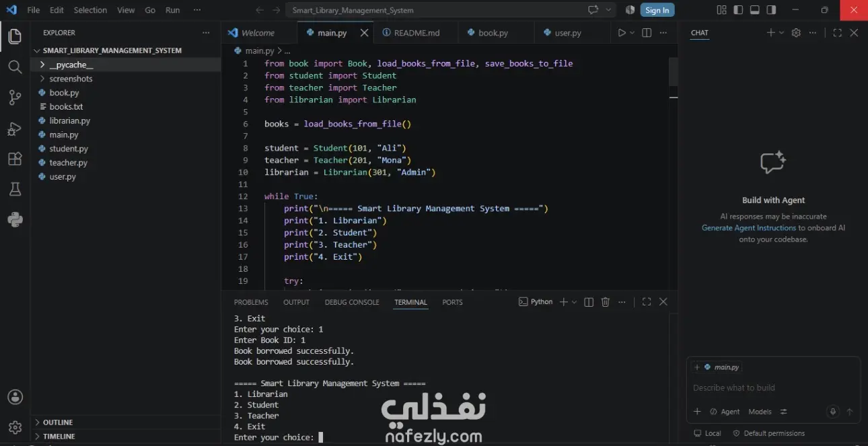The height and width of the screenshot is (446, 868).
Task: Open the Source Control view
Action: (x=15, y=98)
